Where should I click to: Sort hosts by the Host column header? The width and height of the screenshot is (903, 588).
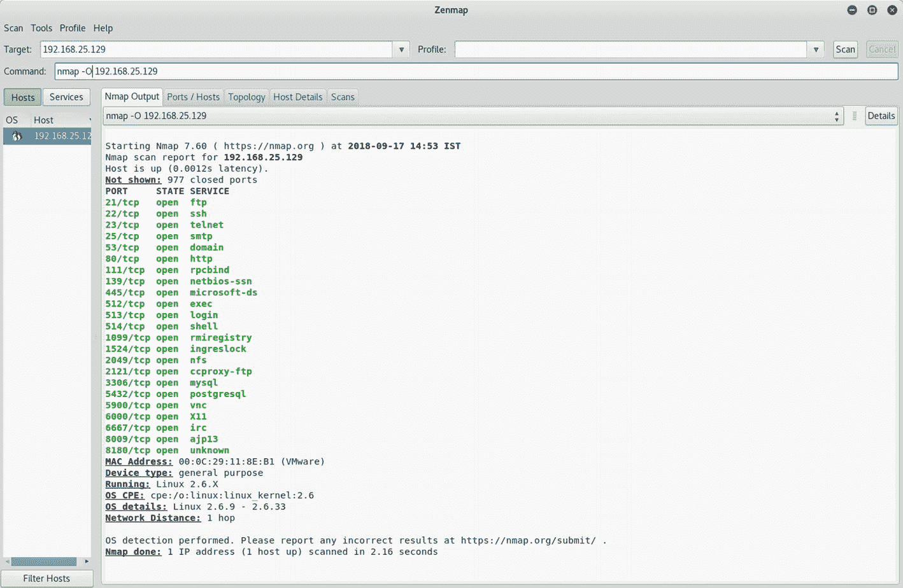61,120
